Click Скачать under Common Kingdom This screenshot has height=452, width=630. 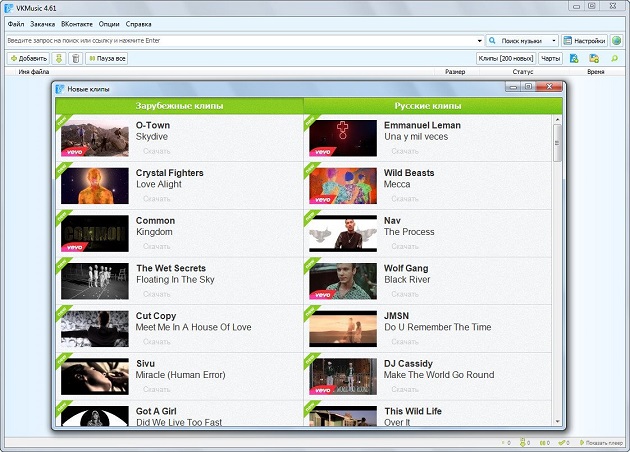pos(157,246)
